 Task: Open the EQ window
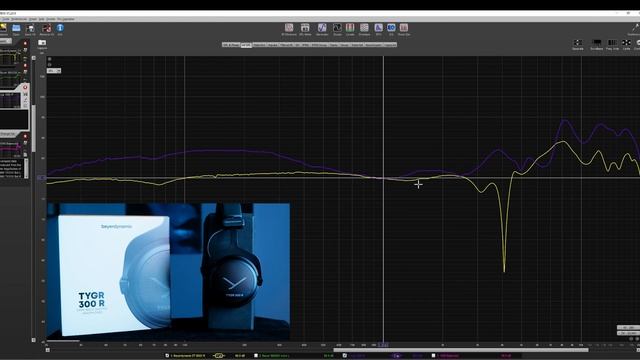click(x=391, y=29)
